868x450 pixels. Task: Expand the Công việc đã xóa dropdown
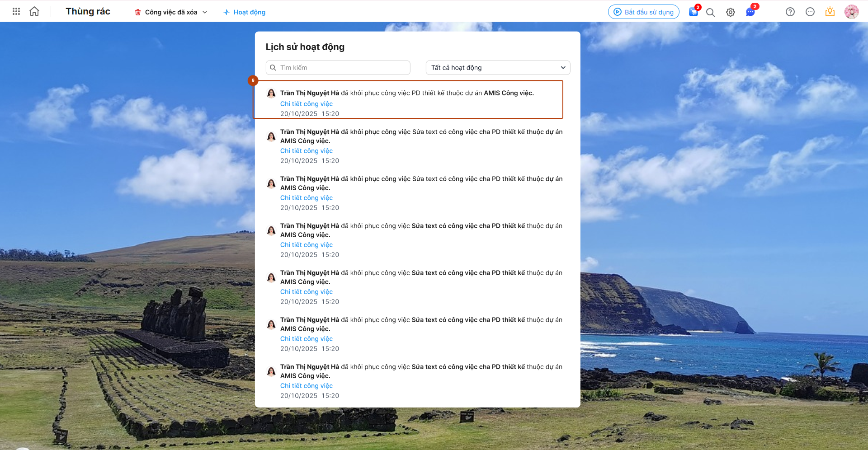click(171, 12)
